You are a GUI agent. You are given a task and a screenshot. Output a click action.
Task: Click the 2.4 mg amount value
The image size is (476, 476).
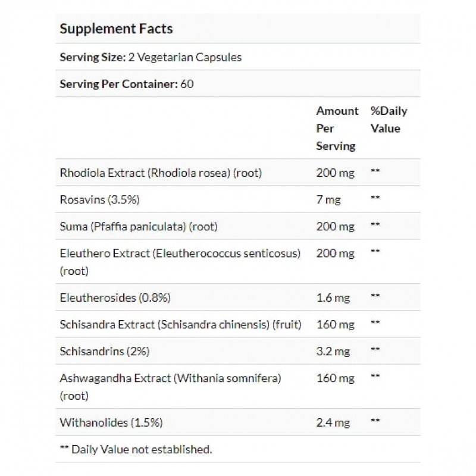point(332,422)
